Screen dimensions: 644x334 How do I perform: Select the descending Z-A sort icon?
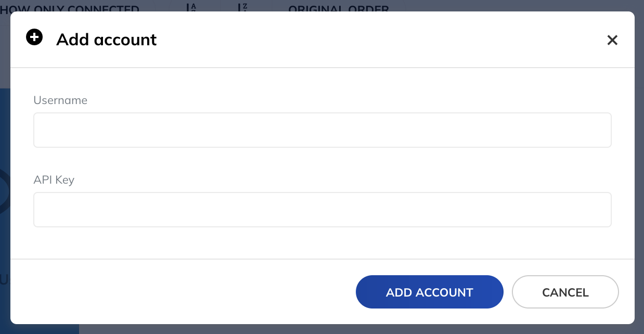tap(242, 8)
